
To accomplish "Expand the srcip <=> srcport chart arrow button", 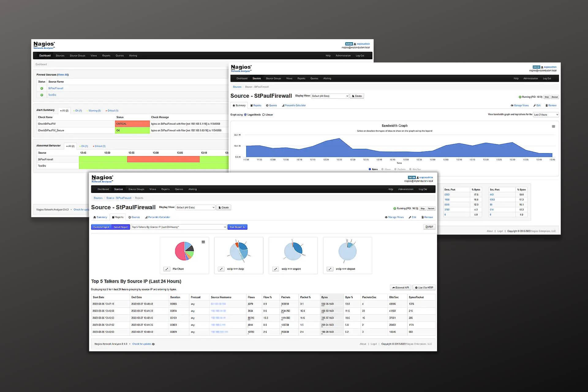I will [x=276, y=269].
